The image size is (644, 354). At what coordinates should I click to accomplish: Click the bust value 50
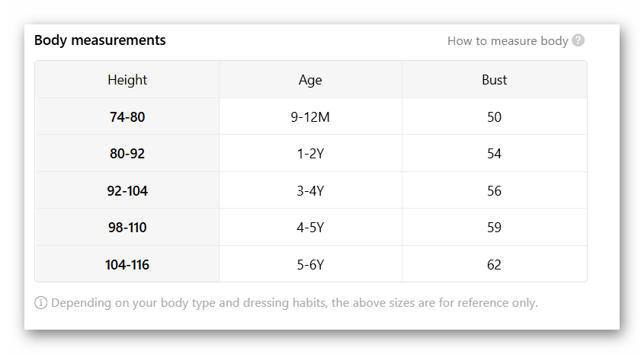[494, 117]
